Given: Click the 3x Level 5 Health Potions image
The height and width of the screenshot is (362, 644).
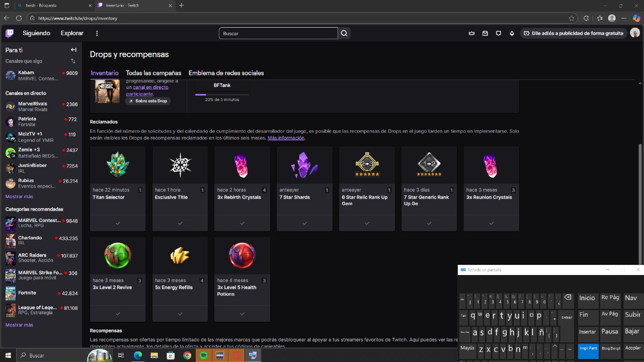Looking at the screenshot, I should (x=242, y=255).
